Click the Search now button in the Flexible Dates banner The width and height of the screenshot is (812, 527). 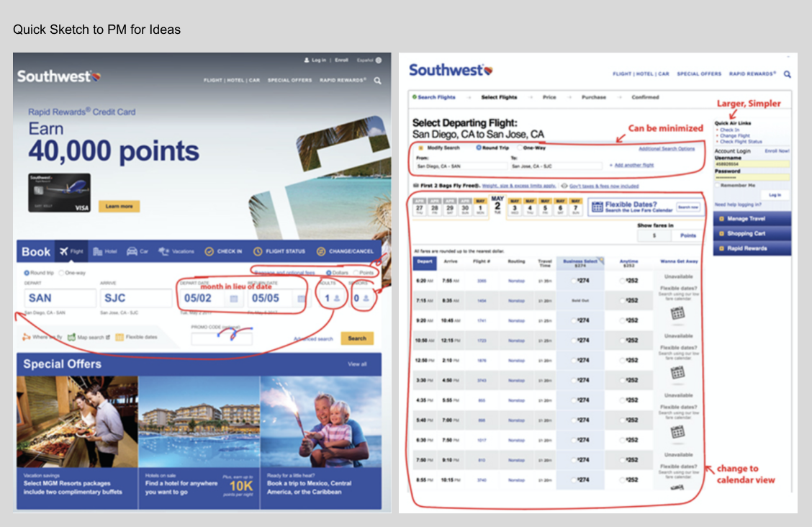687,207
